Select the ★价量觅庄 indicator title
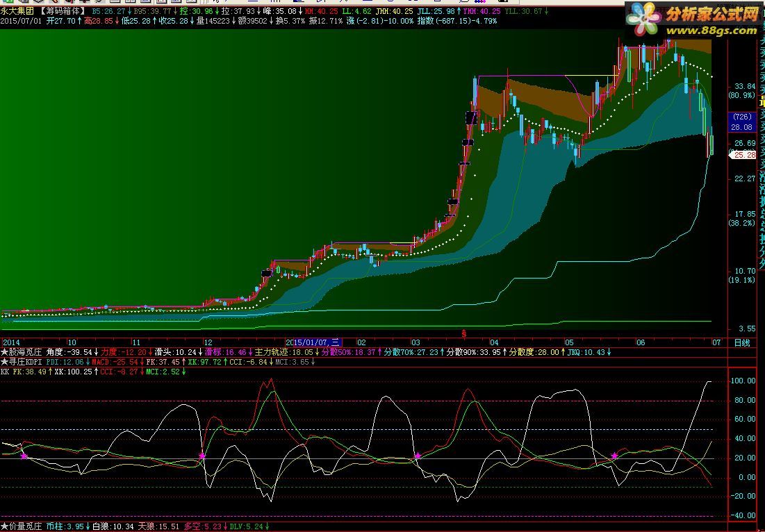Image resolution: width=765 pixels, height=532 pixels. coord(22,526)
